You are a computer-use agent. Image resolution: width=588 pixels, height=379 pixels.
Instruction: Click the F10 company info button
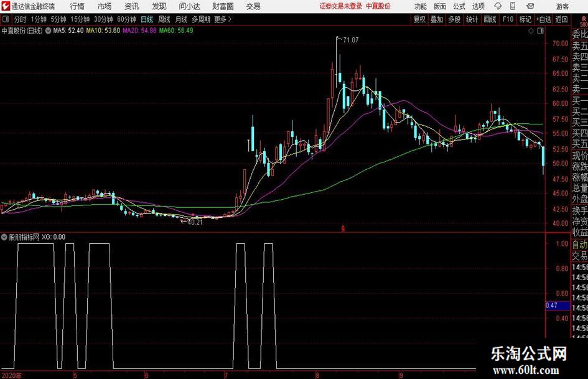[x=508, y=19]
